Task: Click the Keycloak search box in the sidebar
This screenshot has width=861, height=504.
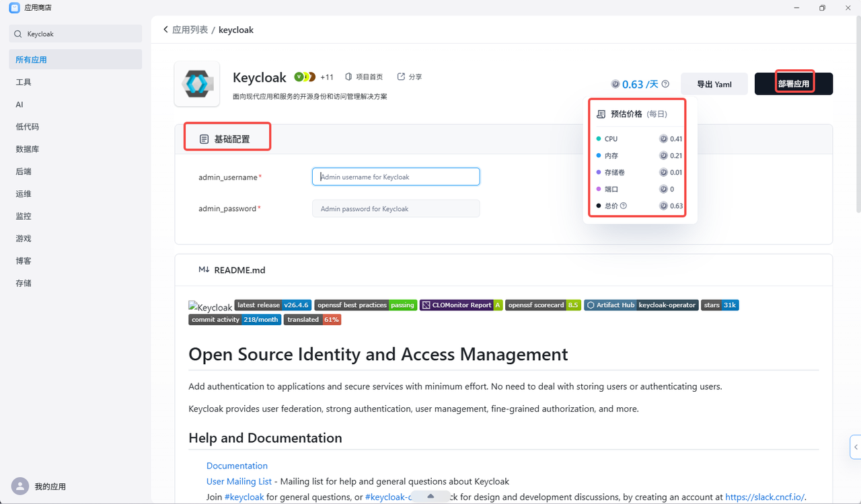Action: point(75,34)
